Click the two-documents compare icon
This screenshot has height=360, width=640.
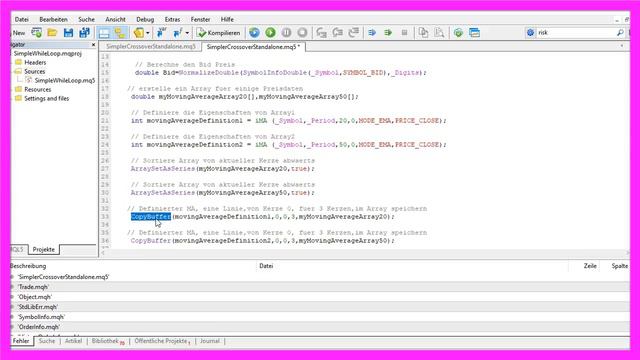[423, 33]
